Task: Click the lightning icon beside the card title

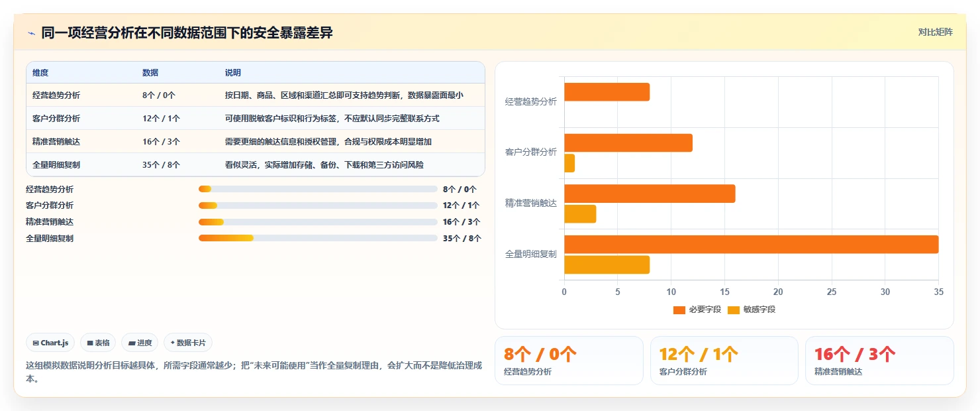Action: 32,33
